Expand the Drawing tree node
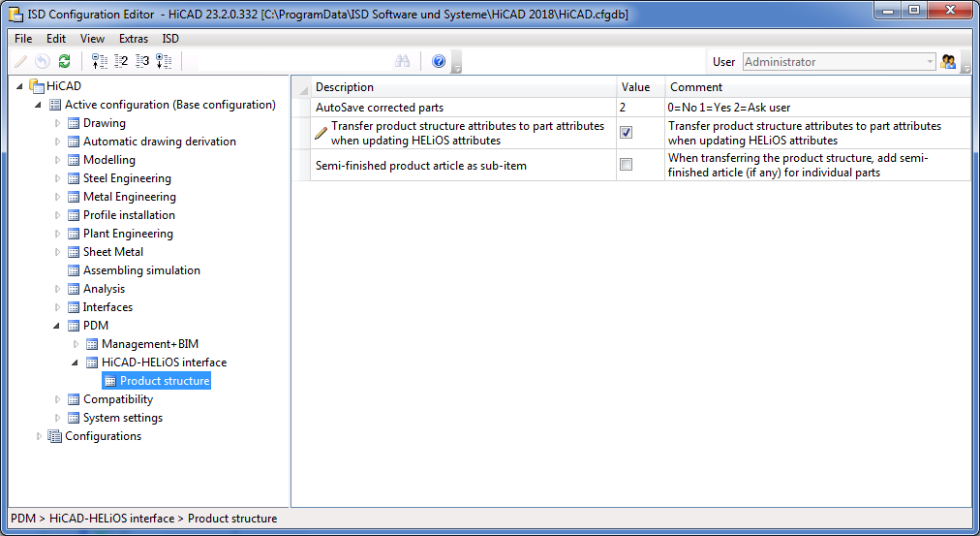980x536 pixels. pyautogui.click(x=57, y=123)
